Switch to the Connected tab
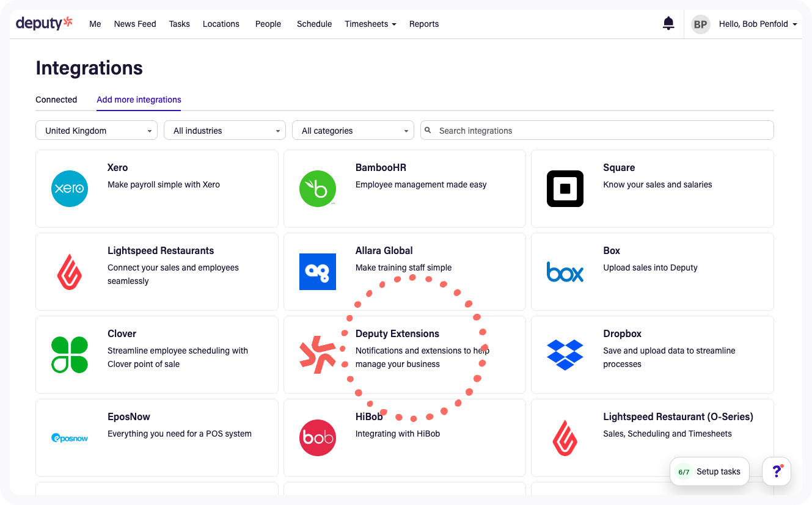 pos(56,100)
